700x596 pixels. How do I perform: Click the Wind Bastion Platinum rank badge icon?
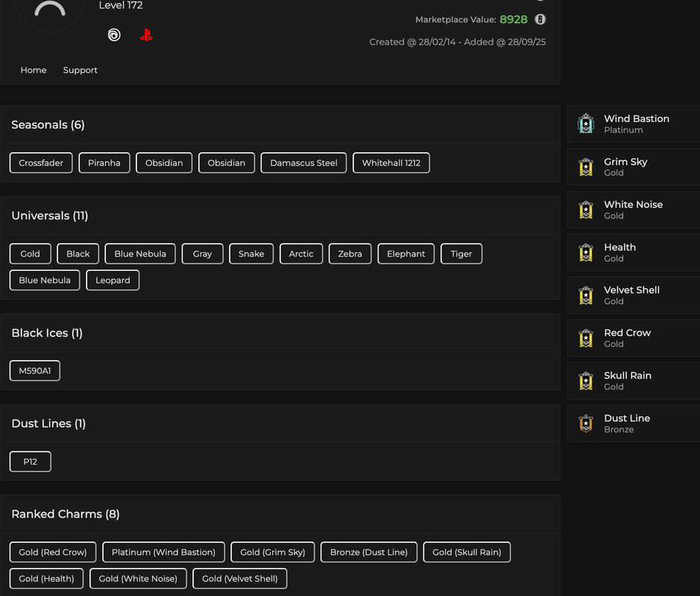[586, 124]
